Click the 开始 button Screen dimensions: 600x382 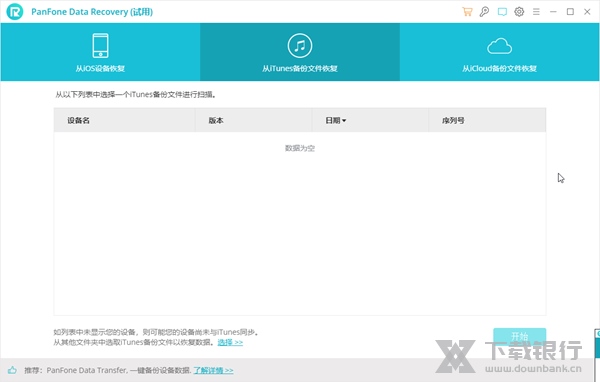click(x=519, y=336)
